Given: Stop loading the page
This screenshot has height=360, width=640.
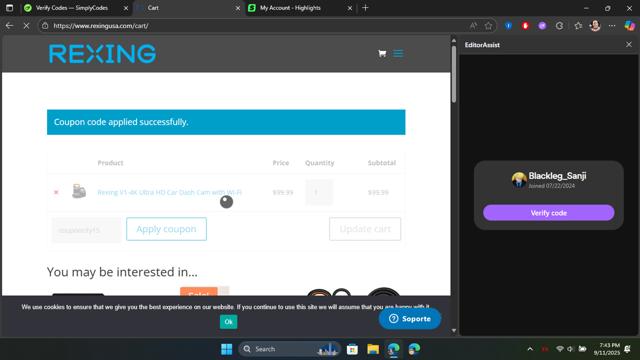Looking at the screenshot, I should [26, 26].
